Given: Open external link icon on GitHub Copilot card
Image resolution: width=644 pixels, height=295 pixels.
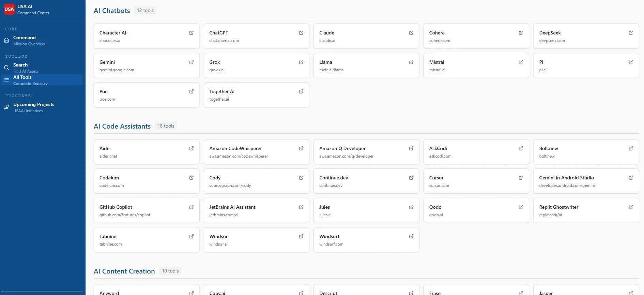Looking at the screenshot, I should coord(191,207).
